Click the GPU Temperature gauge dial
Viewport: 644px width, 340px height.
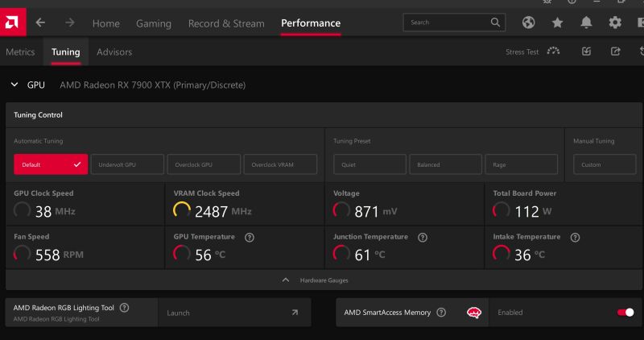coord(182,254)
